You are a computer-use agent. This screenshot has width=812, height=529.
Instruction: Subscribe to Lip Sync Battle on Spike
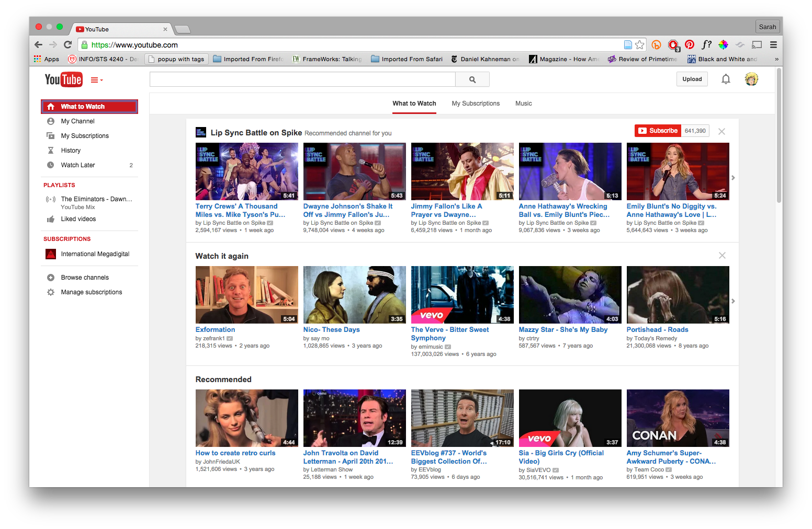pos(659,131)
